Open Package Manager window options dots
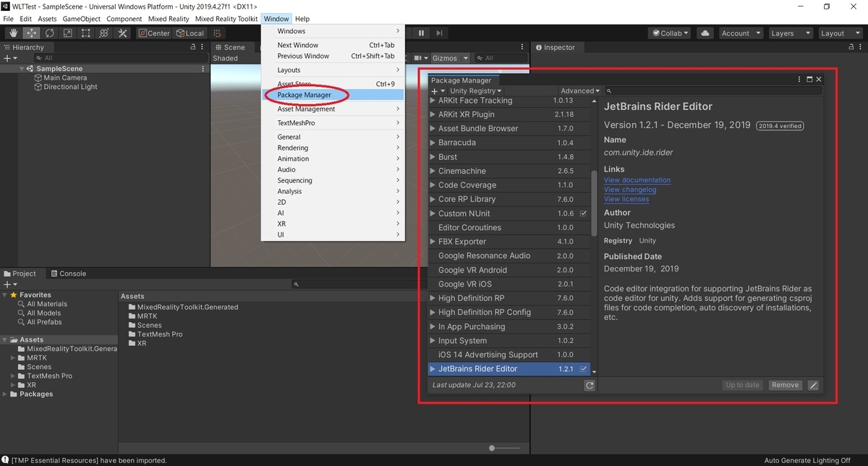 pyautogui.click(x=799, y=80)
